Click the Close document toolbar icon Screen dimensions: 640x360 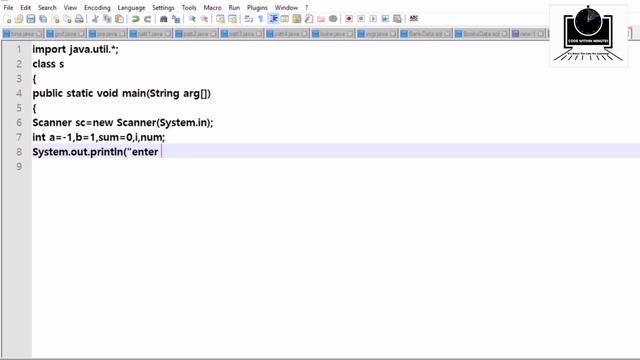click(55, 19)
